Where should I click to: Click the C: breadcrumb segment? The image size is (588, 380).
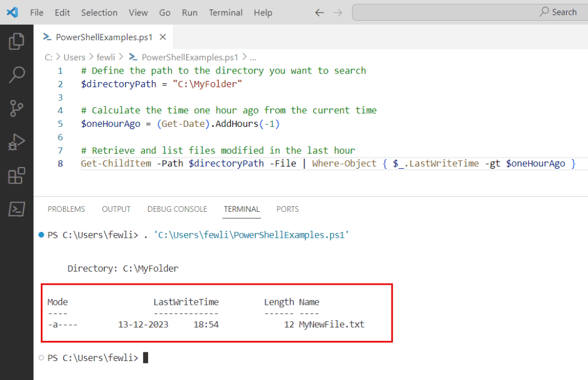49,57
